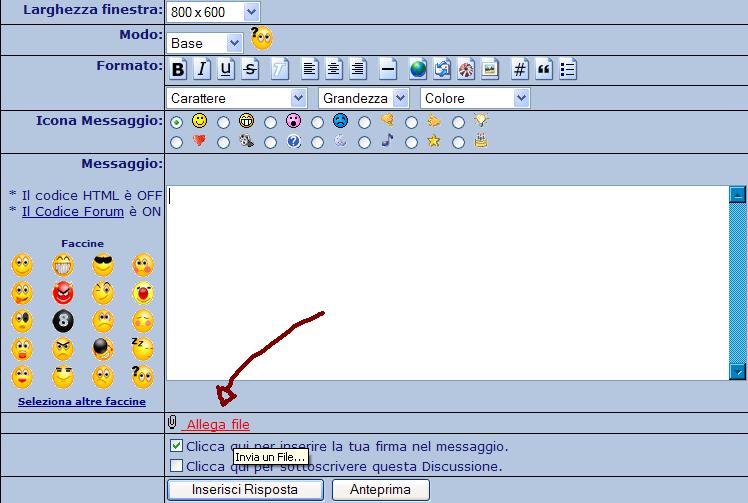Insert the 8-ball smiley

coord(63,322)
